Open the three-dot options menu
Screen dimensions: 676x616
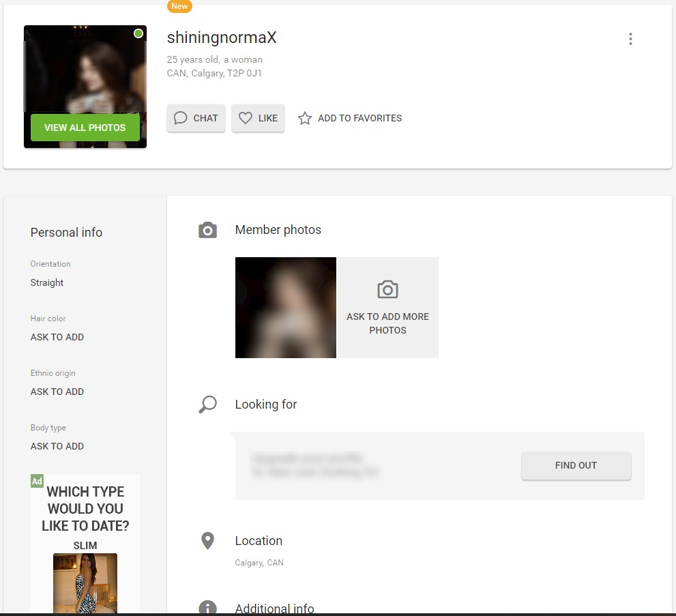(x=630, y=39)
